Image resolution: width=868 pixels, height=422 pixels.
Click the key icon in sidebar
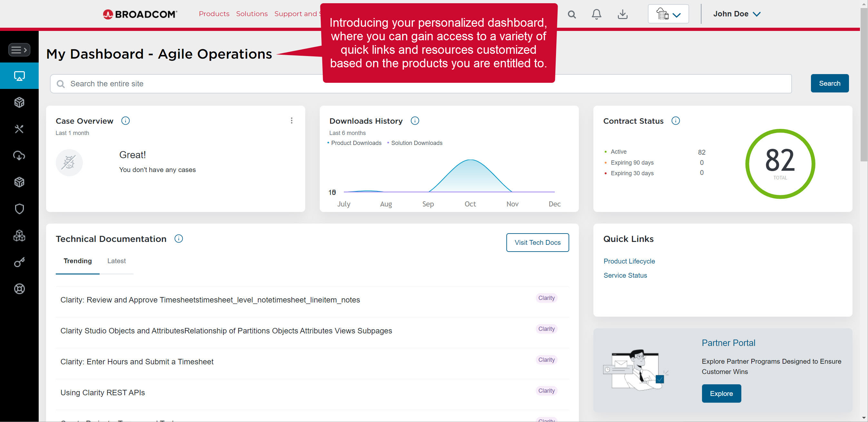19,262
